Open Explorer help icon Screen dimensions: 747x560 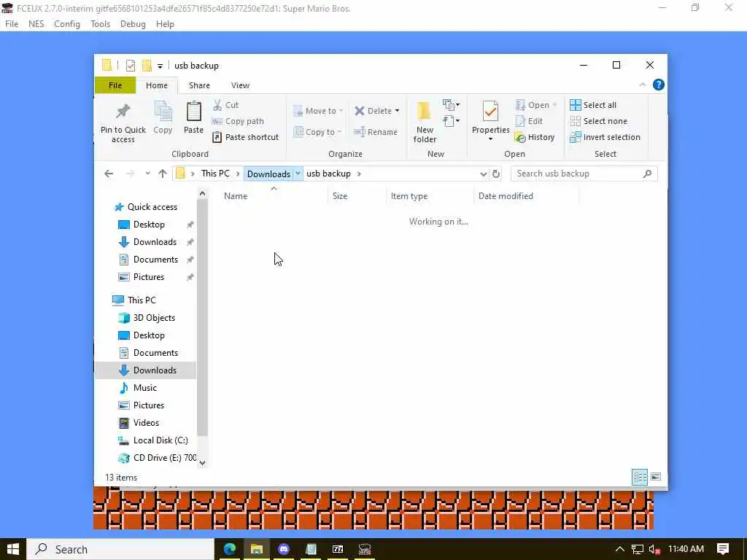[x=659, y=85]
